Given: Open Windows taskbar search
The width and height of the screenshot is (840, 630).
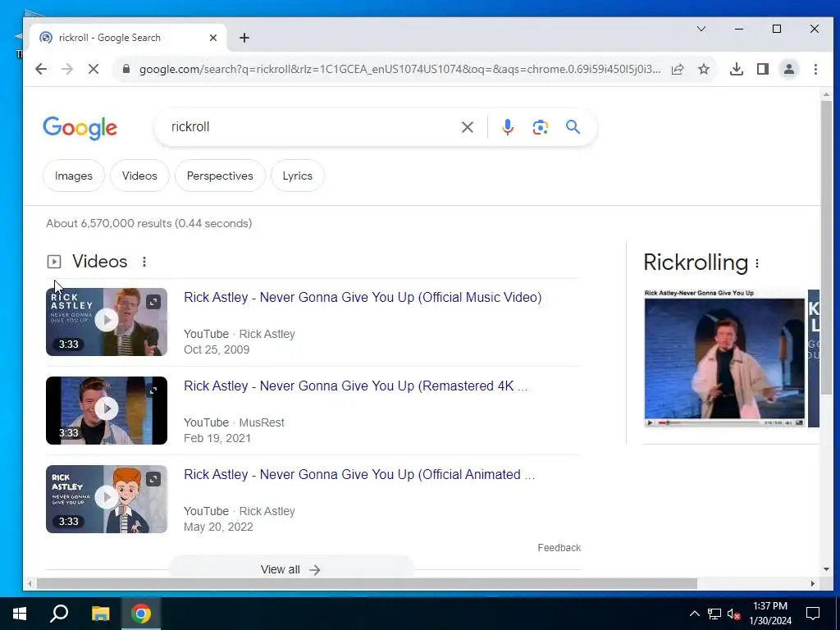Looking at the screenshot, I should click(x=59, y=614).
